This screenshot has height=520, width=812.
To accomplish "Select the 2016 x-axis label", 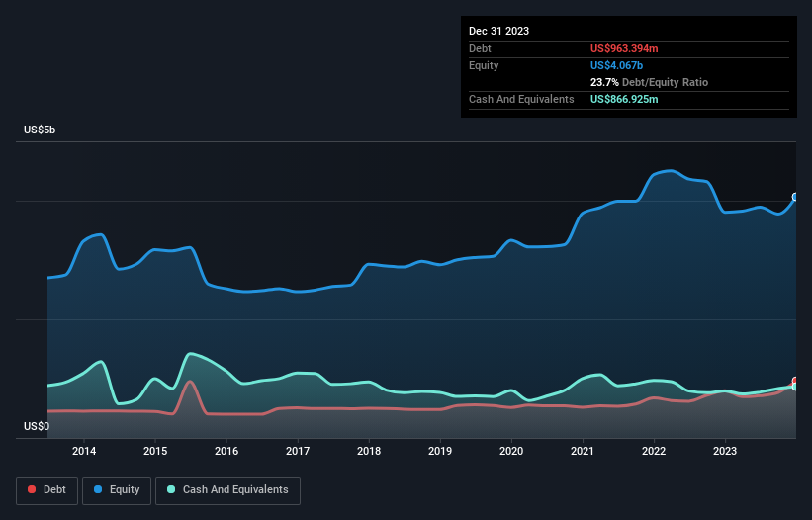I will 226,451.
